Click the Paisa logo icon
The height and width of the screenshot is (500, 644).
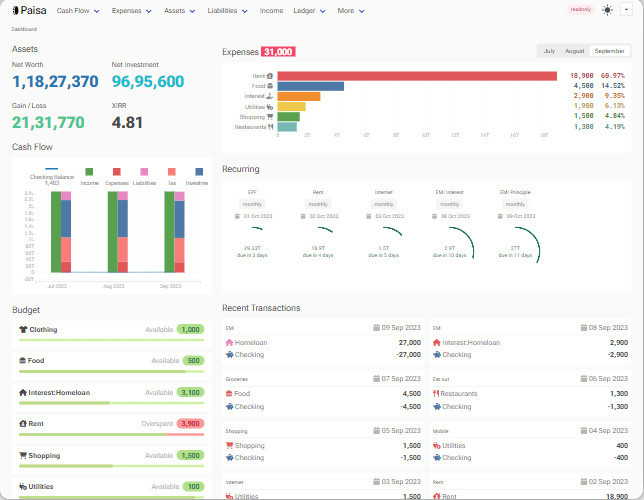click(15, 10)
